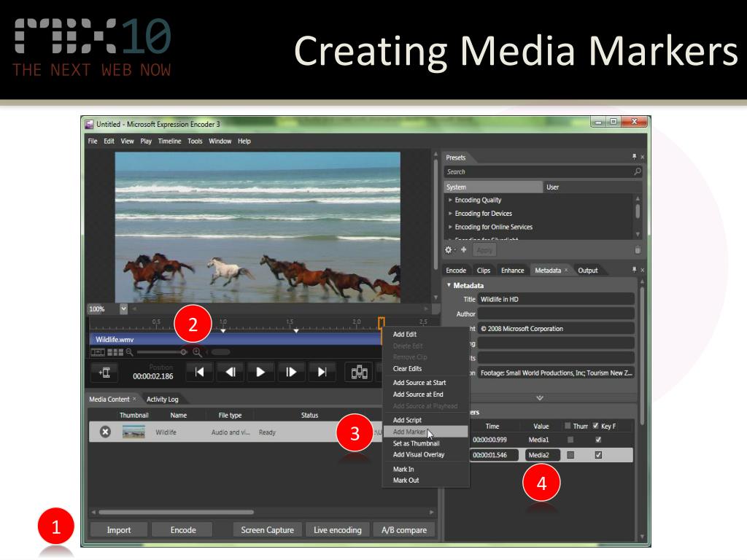Open the File menu

93,141
